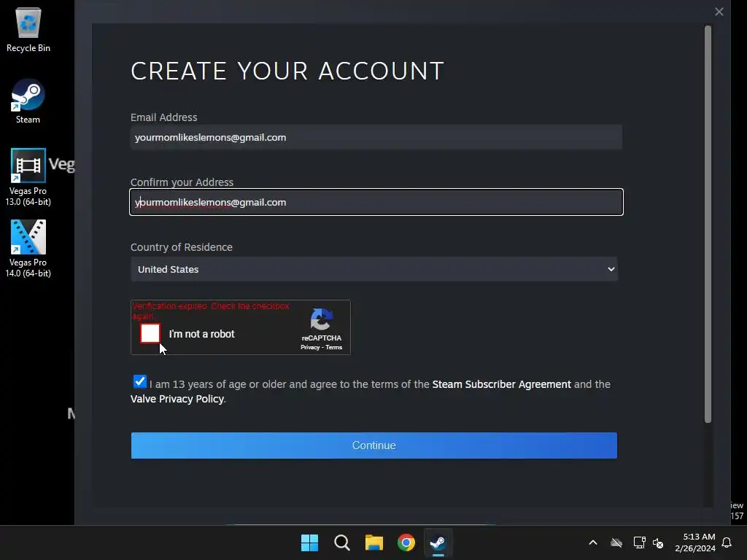The height and width of the screenshot is (560, 747).
Task: Click the Continue button
Action: coord(374,446)
